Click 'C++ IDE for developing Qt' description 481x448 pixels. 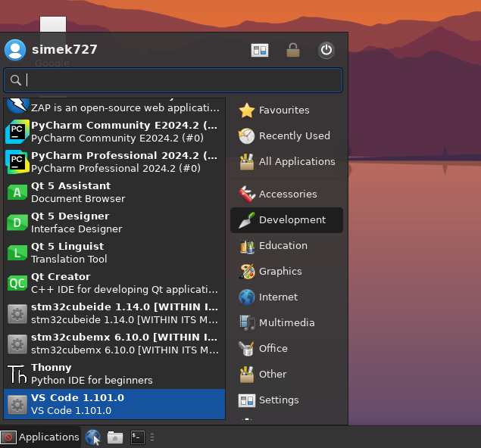click(124, 290)
